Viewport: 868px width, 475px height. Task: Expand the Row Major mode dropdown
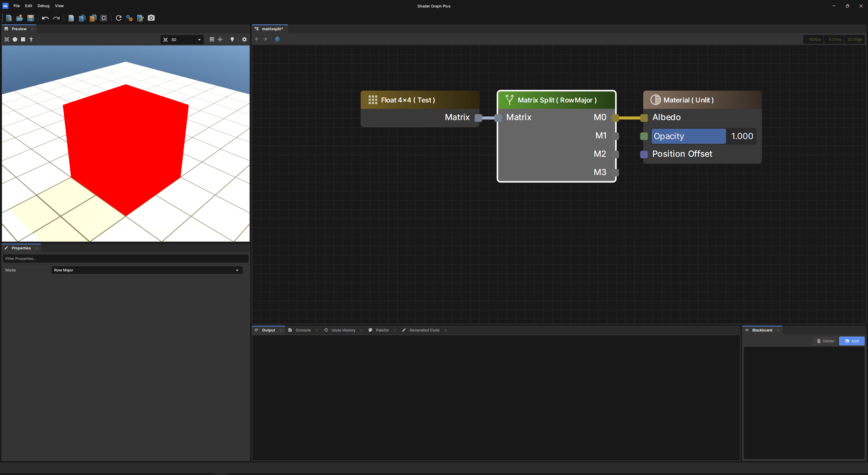147,270
